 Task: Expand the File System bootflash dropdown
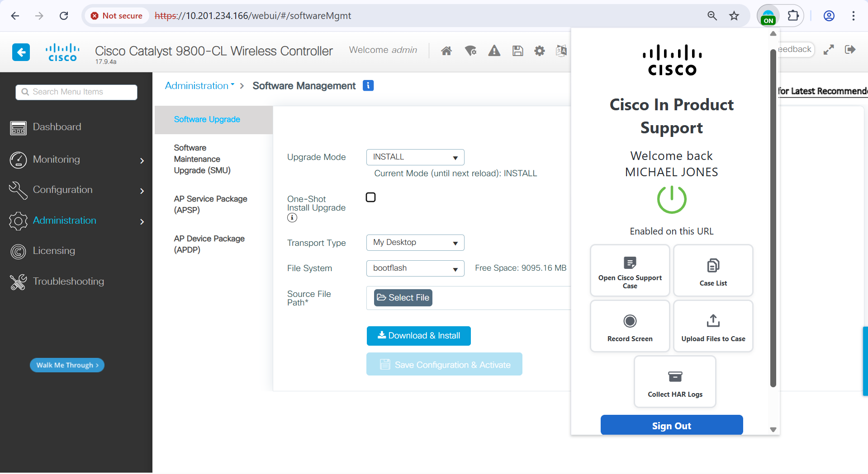coord(415,268)
